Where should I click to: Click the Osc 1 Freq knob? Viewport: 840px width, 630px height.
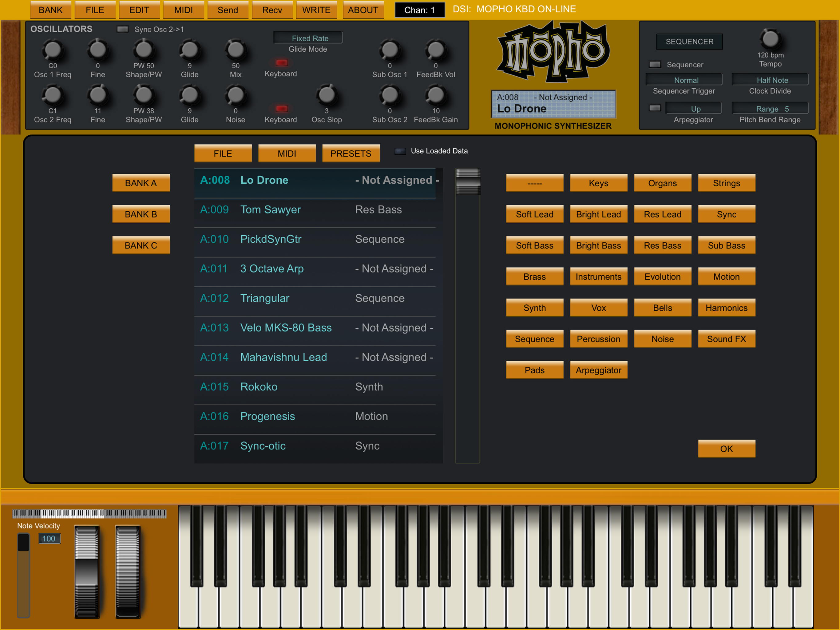pyautogui.click(x=52, y=50)
